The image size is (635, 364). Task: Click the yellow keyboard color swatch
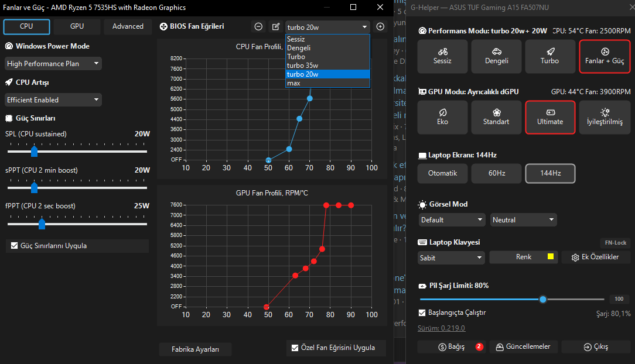click(551, 256)
